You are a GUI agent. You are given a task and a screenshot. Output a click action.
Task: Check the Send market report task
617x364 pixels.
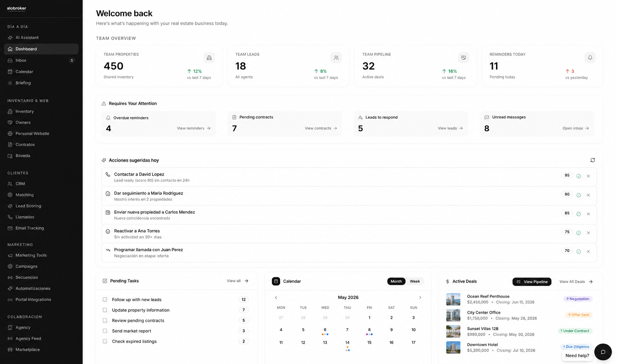105,331
